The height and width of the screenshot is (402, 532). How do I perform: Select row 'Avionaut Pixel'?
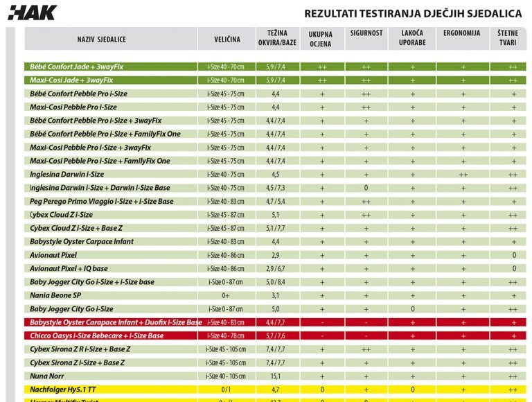275,255
